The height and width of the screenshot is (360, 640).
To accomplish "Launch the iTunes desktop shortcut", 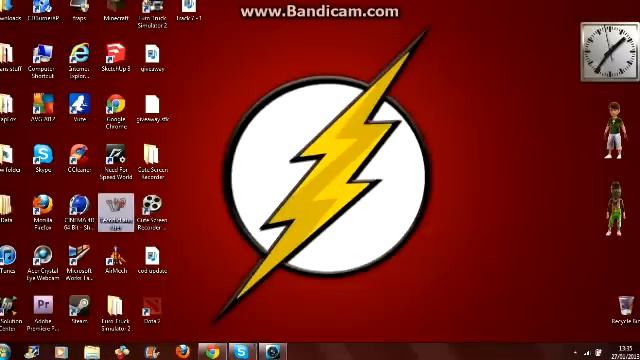I will point(7,260).
